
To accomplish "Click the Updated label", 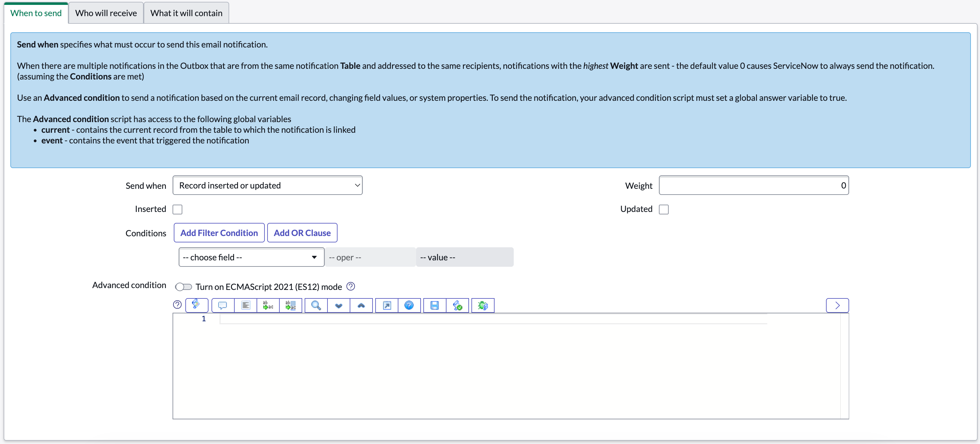I will point(636,209).
